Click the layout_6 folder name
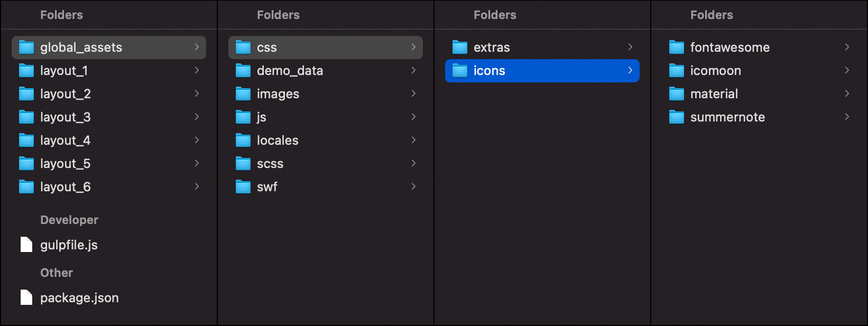This screenshot has height=326, width=868. coord(66,187)
